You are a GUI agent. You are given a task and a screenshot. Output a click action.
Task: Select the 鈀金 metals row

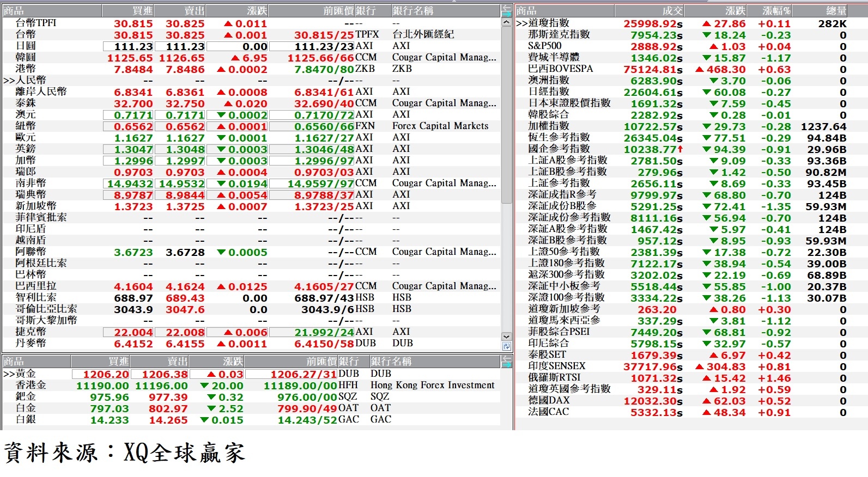point(251,396)
